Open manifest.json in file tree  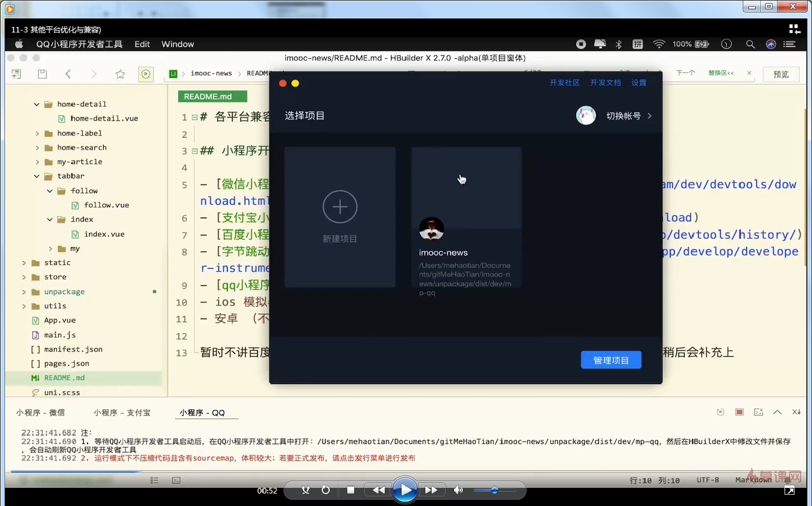(73, 349)
